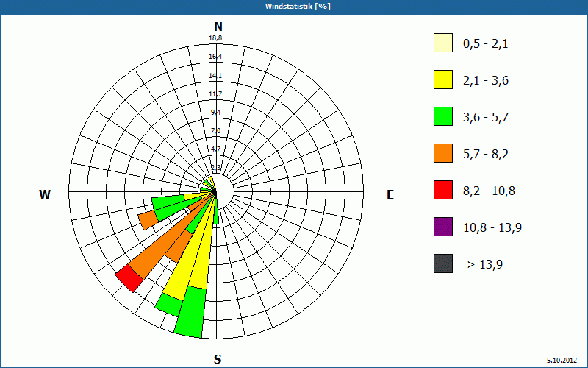588x368 pixels.
Task: Click the legend label '2,1 - 3,6'
Action: (486, 81)
